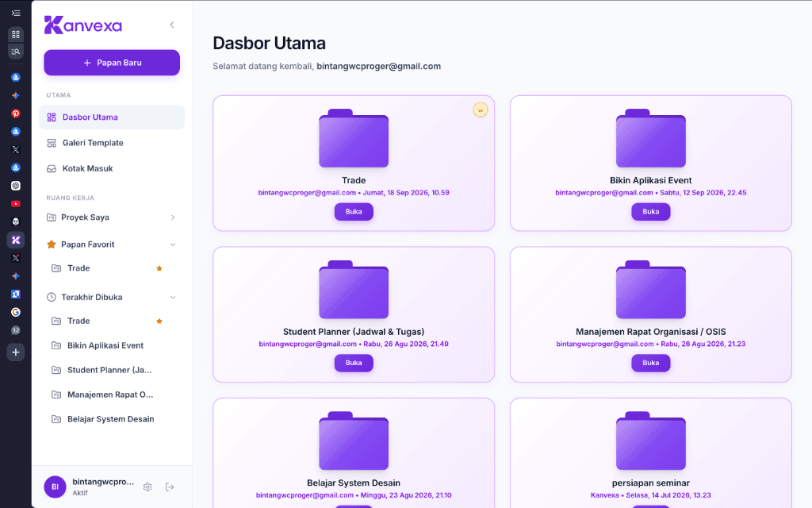This screenshot has width=812, height=508.
Task: Open Galeri Template in the sidebar
Action: (x=112, y=143)
